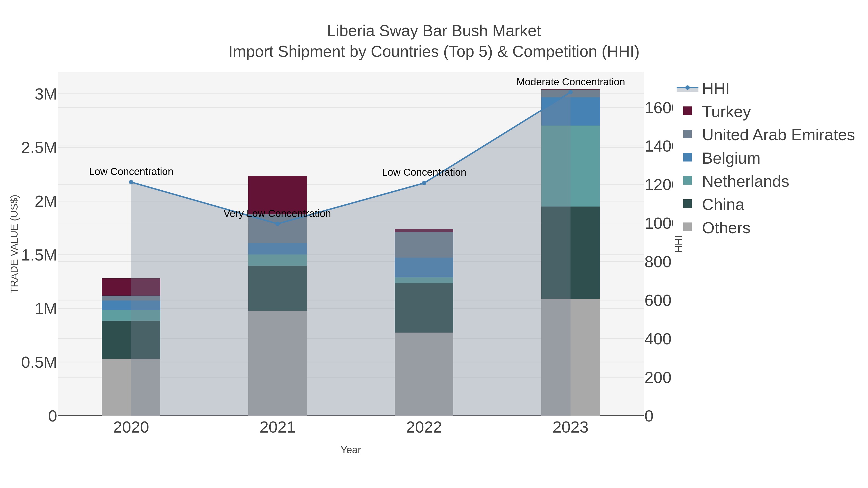Click the 200 tick on HHI axis
This screenshot has width=868, height=488.
coord(658,378)
